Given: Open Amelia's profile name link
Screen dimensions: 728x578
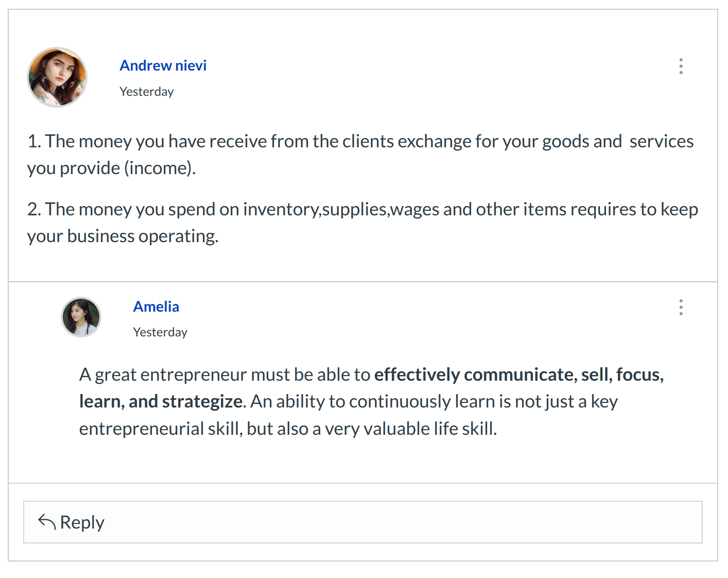Looking at the screenshot, I should [x=156, y=307].
